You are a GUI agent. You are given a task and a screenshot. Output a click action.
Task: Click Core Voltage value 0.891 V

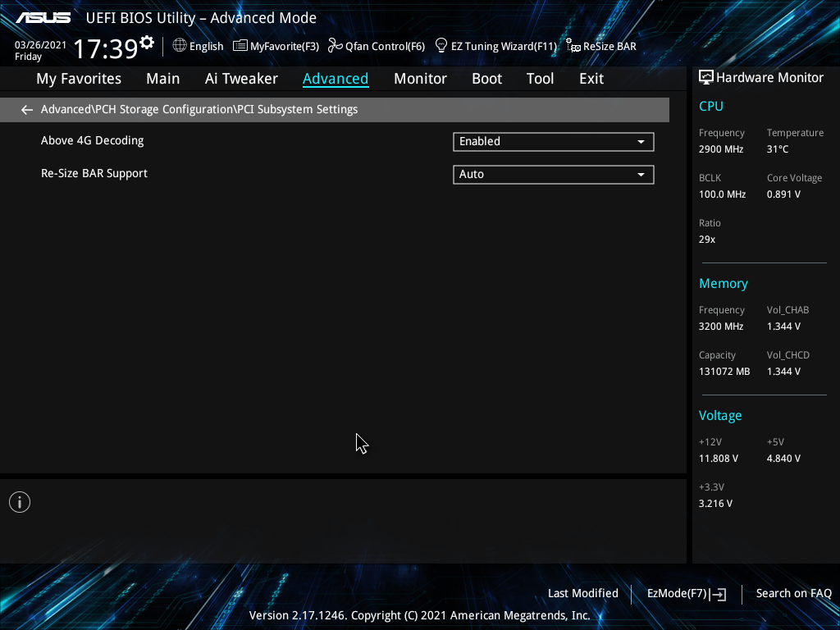coord(783,194)
